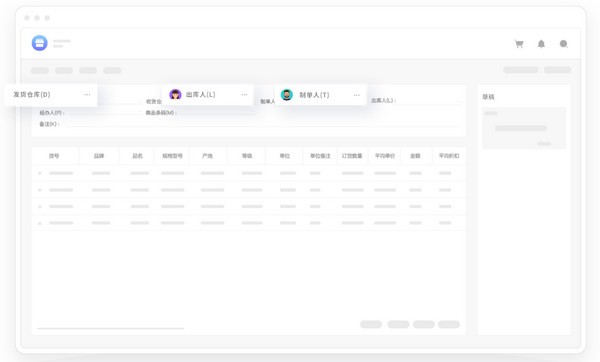Select the fourth table row bullet

pyautogui.click(x=40, y=223)
